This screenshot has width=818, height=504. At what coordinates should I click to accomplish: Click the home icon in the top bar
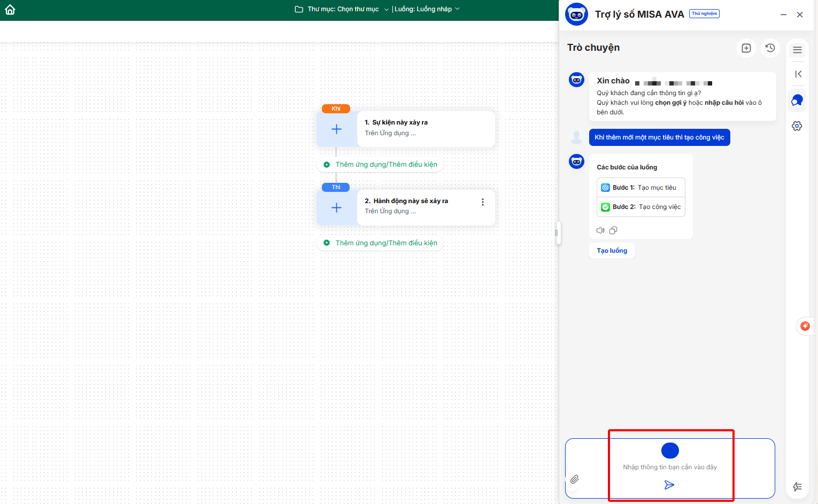[x=10, y=10]
